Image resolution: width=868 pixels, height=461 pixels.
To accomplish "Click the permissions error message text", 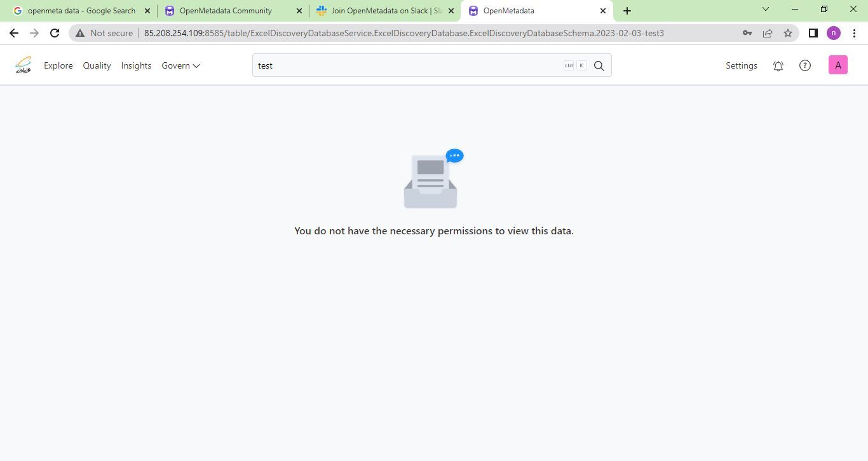I will coord(434,230).
